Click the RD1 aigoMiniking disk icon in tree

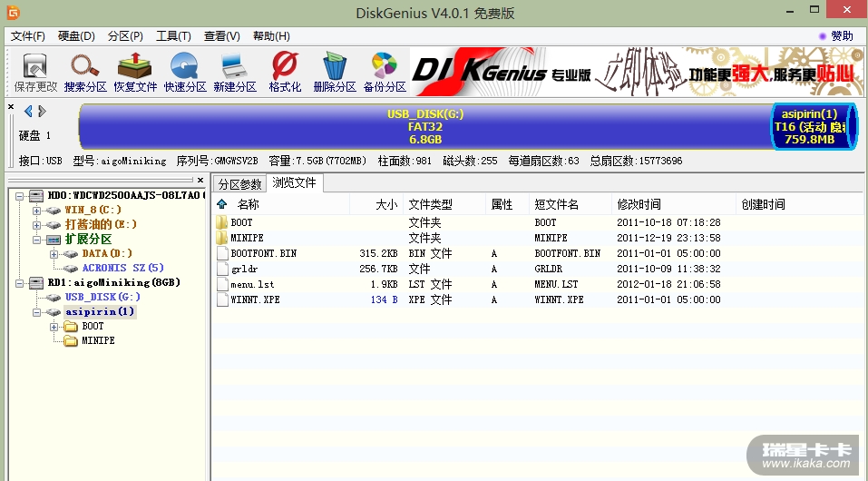click(36, 282)
